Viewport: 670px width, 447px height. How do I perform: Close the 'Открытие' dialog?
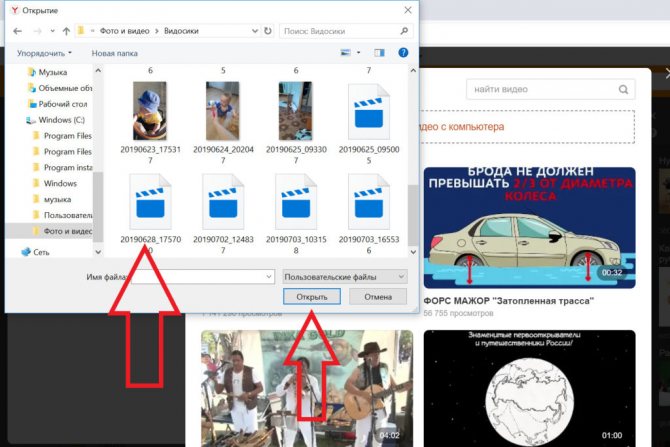[408, 10]
